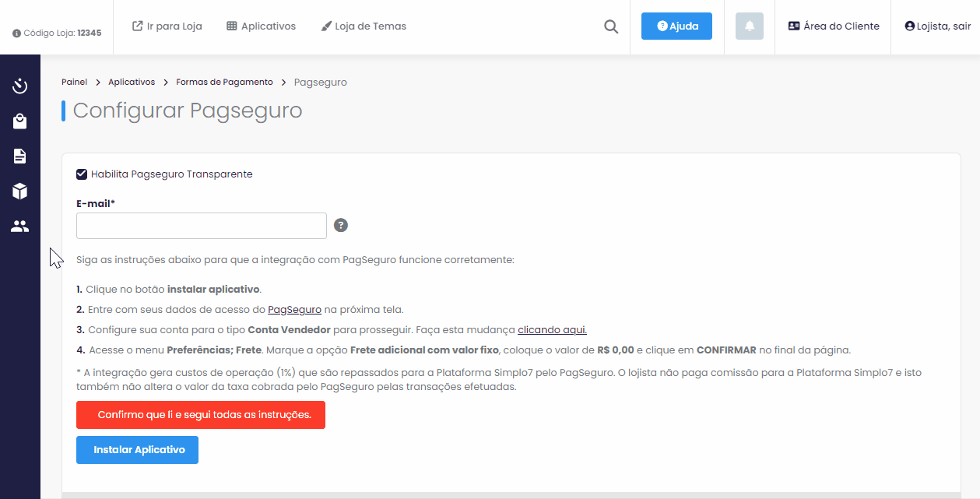The width and height of the screenshot is (980, 499).
Task: Click the Pagseguro breadcrumb text
Action: (321, 82)
